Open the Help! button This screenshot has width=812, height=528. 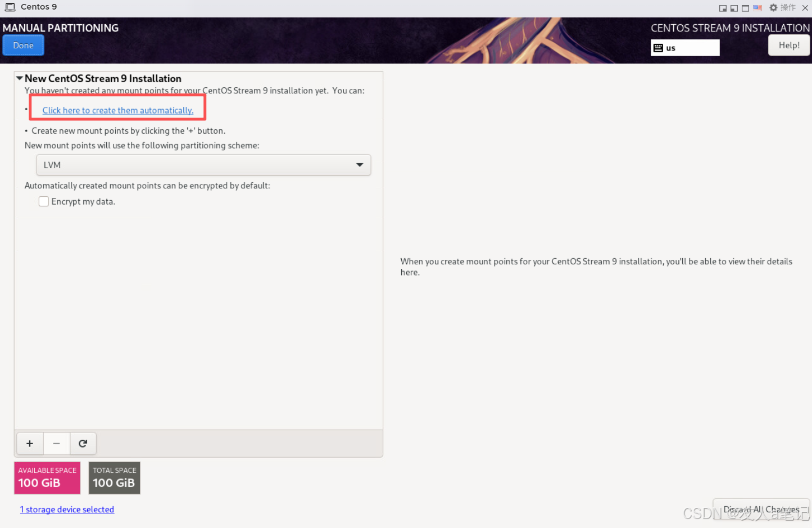pos(789,46)
